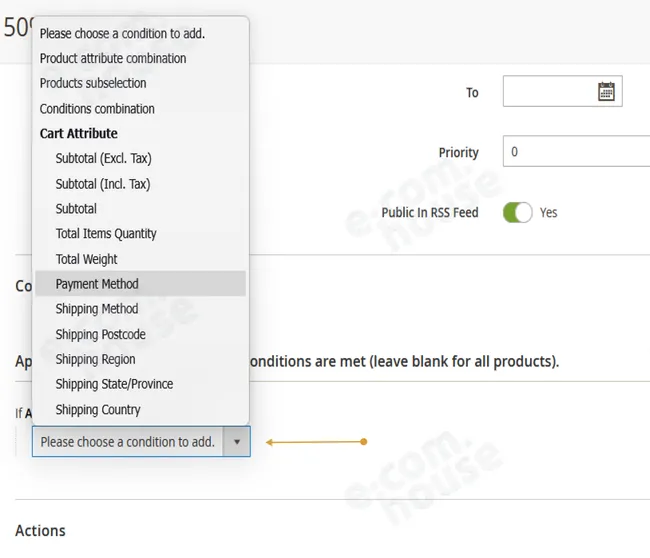Pick Shipping Country condition

tap(141, 410)
